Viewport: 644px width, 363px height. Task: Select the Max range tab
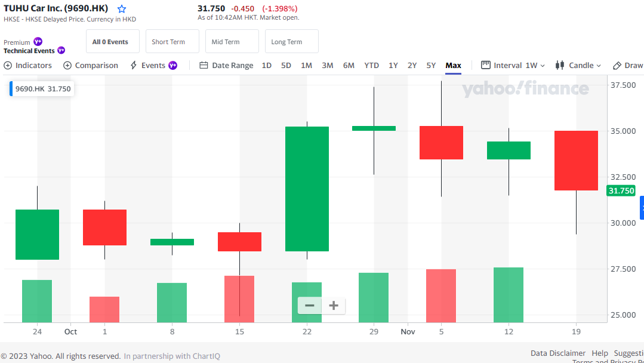pyautogui.click(x=454, y=65)
